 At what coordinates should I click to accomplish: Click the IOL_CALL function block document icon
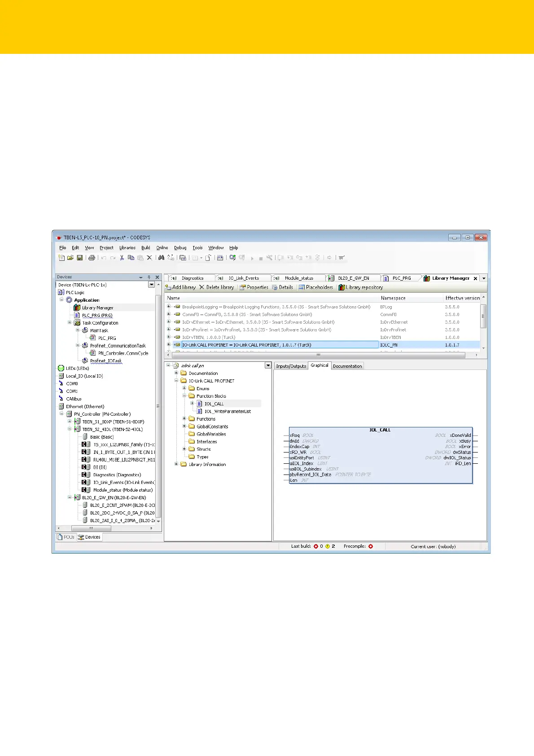200,404
